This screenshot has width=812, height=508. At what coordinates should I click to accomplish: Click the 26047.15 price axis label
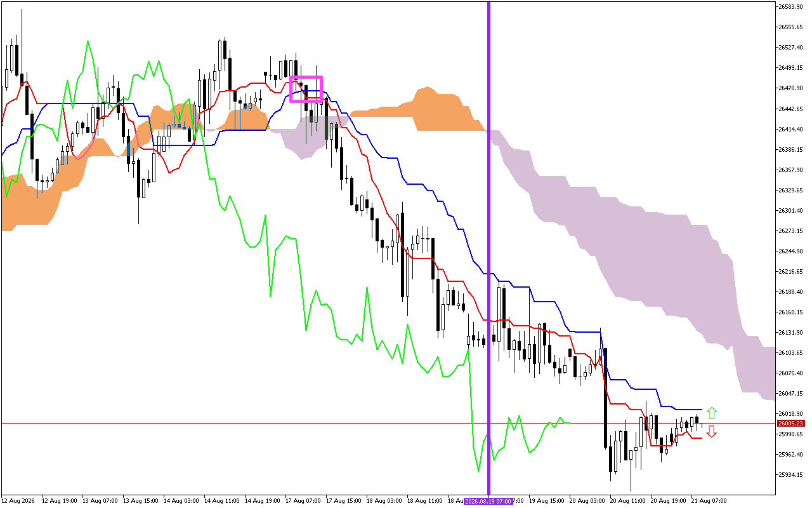(790, 393)
